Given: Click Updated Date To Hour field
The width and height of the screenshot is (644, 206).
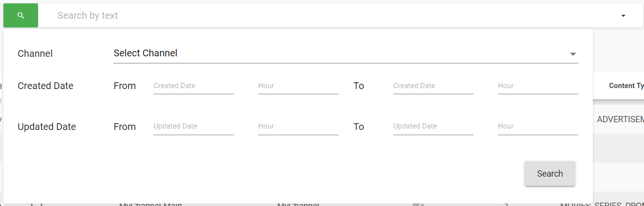Looking at the screenshot, I should (x=538, y=127).
